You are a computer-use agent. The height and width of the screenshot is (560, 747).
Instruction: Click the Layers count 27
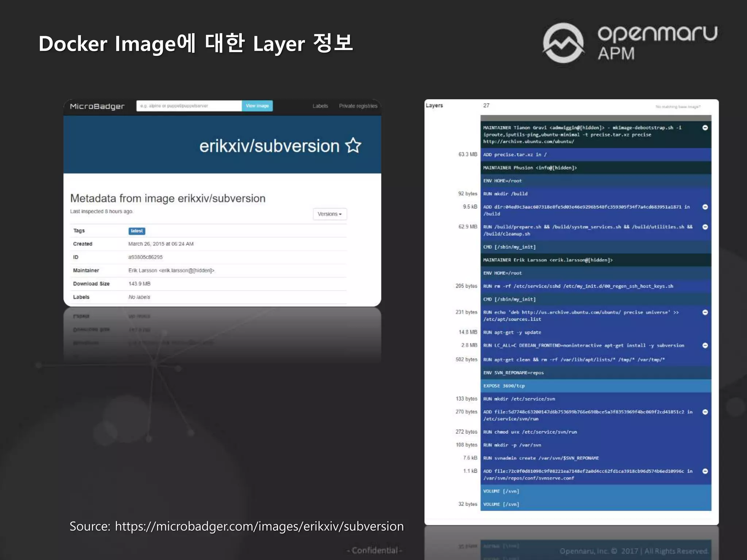[486, 105]
